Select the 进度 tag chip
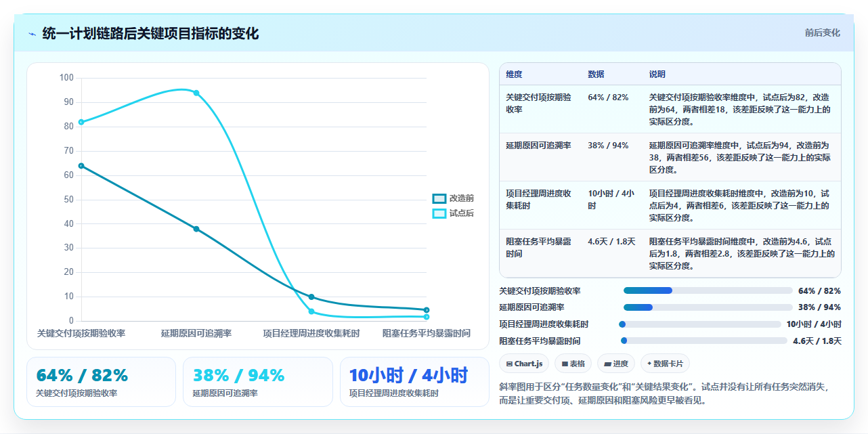Viewport: 868px width, 434px height. click(x=616, y=364)
